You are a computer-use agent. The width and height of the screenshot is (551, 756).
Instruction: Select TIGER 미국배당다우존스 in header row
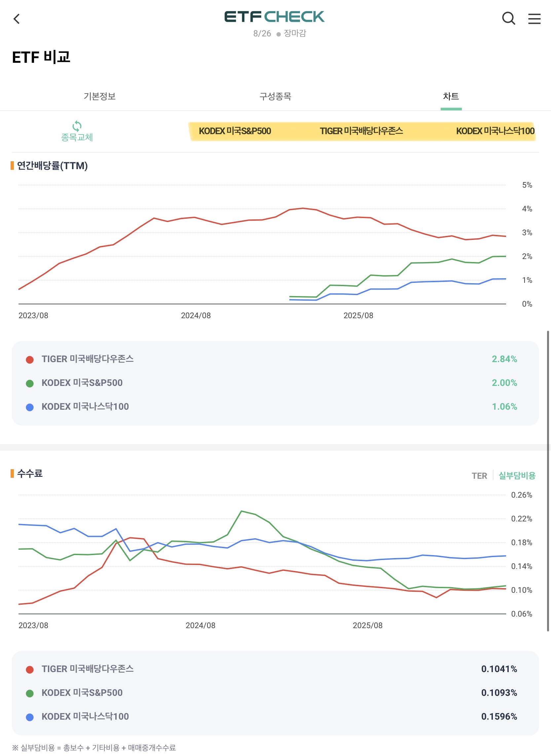pos(361,131)
